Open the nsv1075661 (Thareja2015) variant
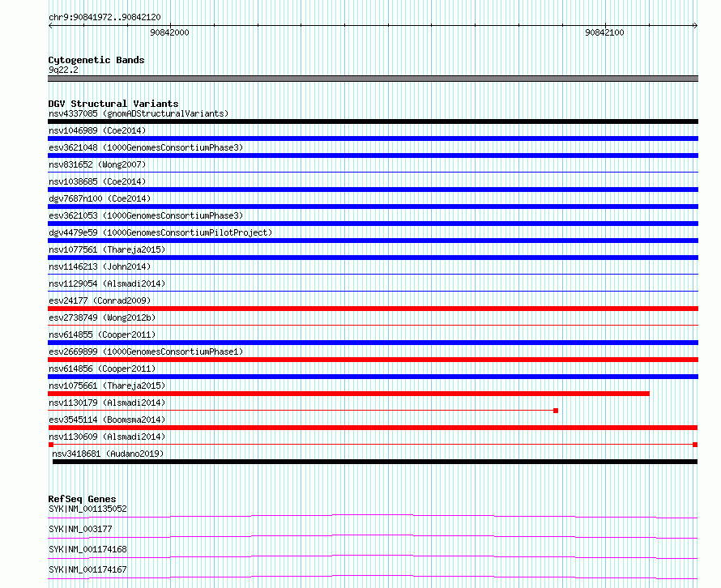Viewport: 721px width, 588px height. 107,386
